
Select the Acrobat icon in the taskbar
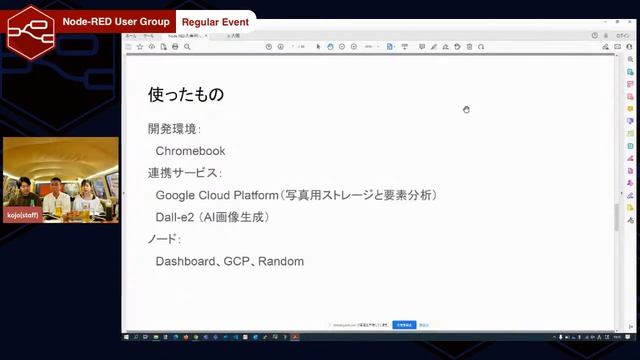295,337
